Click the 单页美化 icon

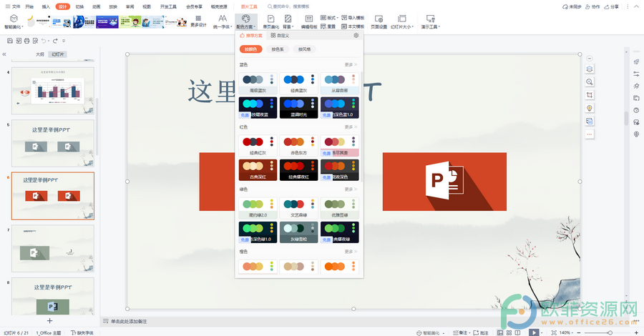tap(270, 21)
